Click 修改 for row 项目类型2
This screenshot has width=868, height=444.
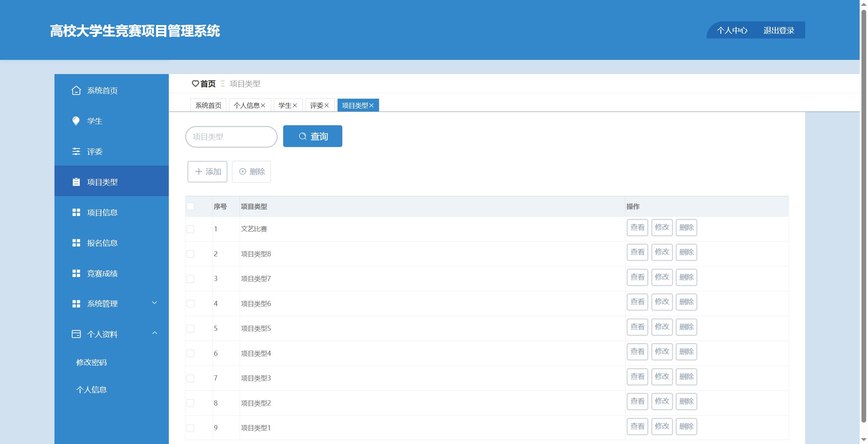(x=662, y=401)
